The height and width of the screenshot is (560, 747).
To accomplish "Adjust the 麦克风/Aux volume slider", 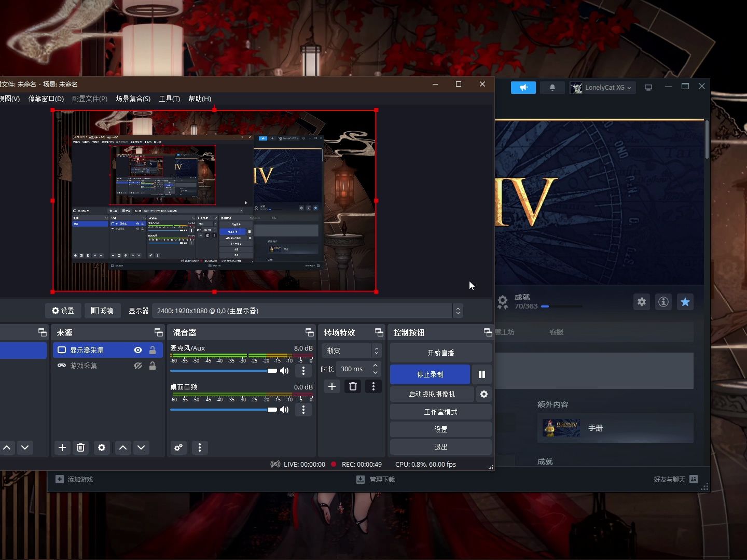I will click(x=224, y=371).
